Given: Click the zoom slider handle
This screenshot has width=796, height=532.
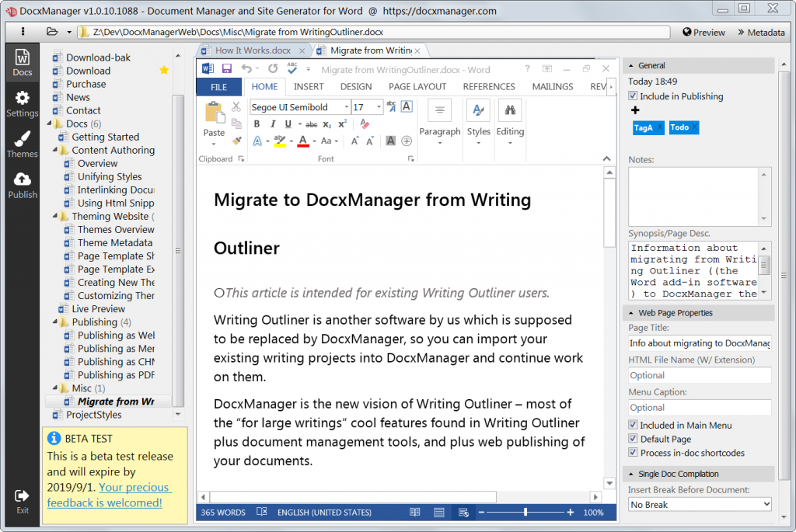Looking at the screenshot, I should (x=525, y=513).
